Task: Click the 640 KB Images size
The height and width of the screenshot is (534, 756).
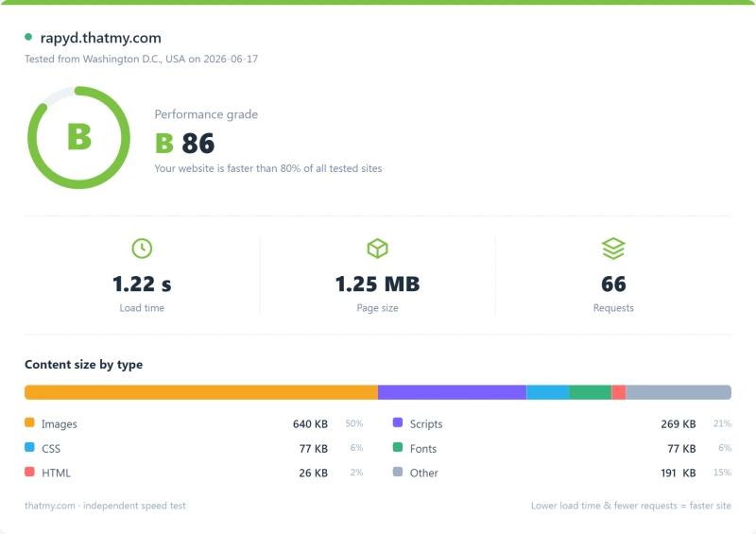Action: point(310,424)
